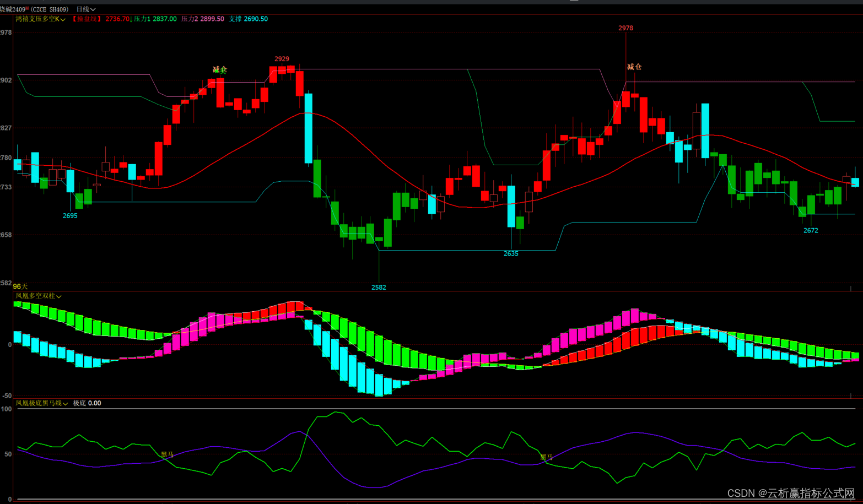This screenshot has height=504, width=863.
Task: Click the 2582 low price label
Action: (x=379, y=288)
